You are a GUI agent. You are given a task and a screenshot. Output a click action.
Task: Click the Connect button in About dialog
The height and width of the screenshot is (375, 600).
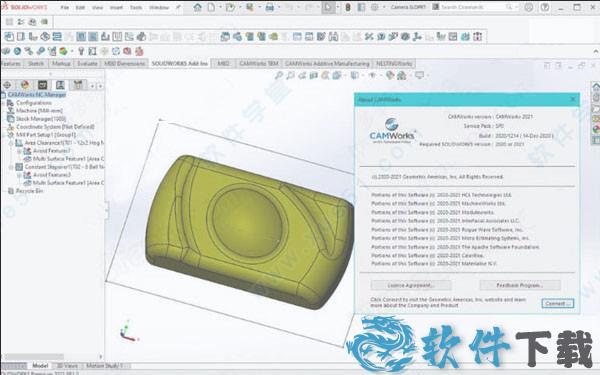click(x=558, y=303)
